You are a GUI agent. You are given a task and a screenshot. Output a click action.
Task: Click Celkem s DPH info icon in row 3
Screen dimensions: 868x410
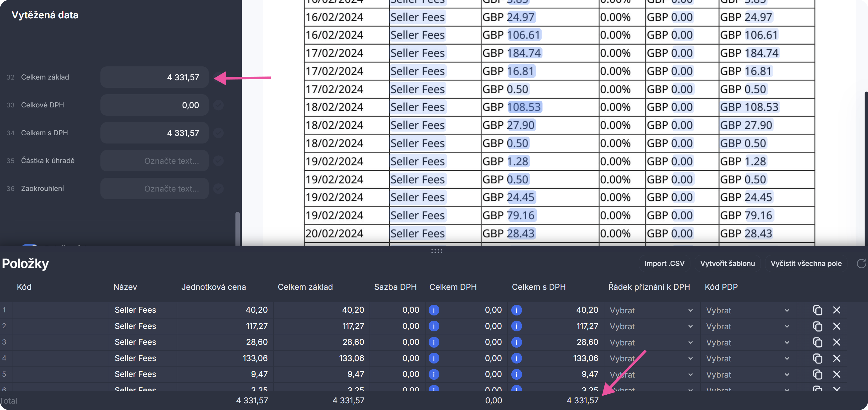tap(516, 342)
